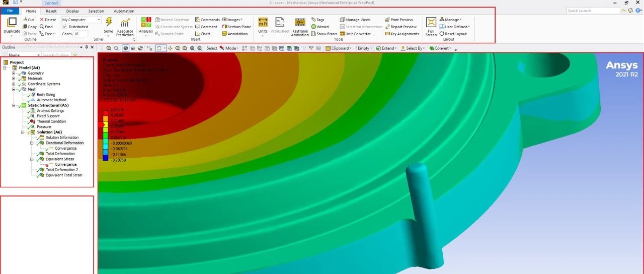This screenshot has height=274, width=644.
Task: Open the Manage layout dropdown
Action: coord(451,20)
